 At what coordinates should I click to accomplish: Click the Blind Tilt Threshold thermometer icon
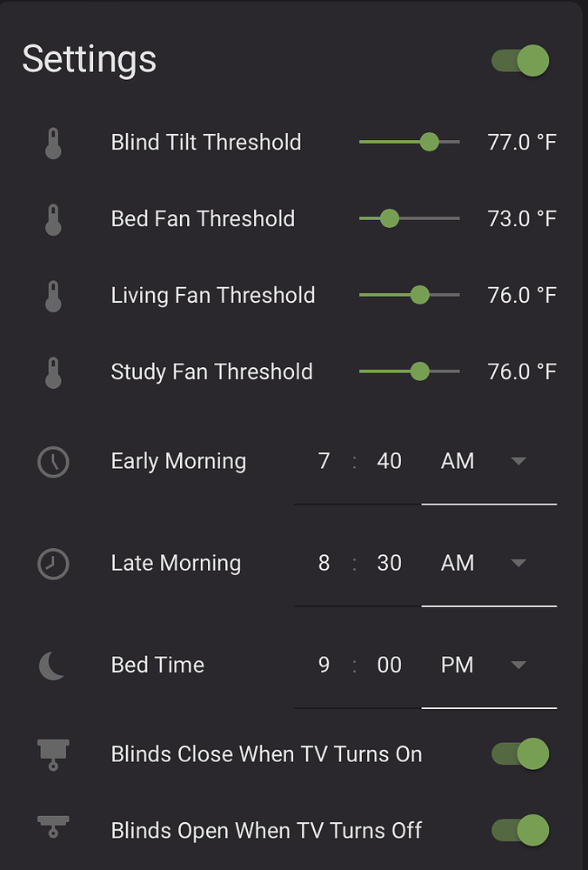pos(52,142)
